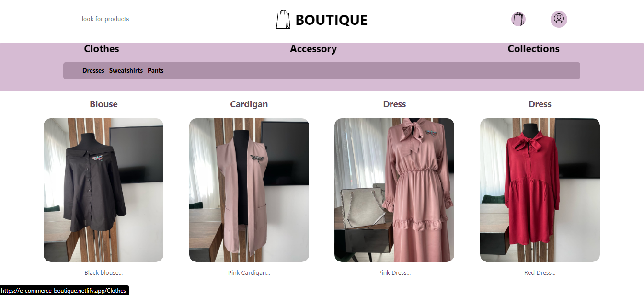Open the black blouse product photo

pyautogui.click(x=103, y=190)
